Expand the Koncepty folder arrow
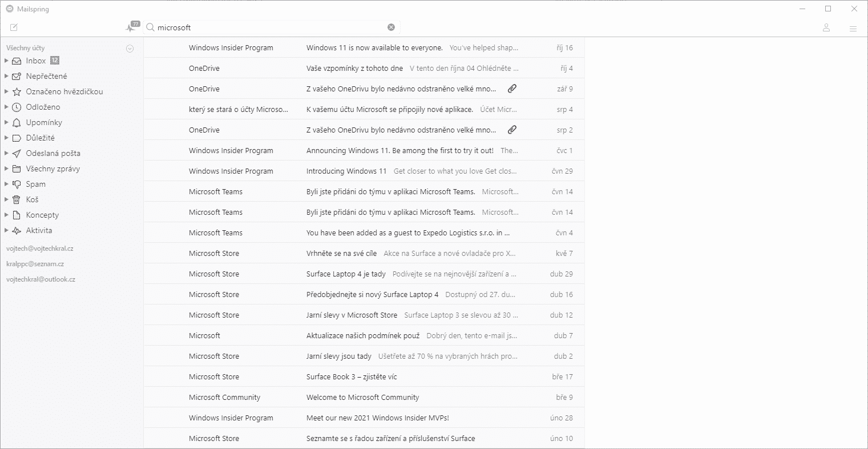Screen dimensions: 868x449 pyautogui.click(x=6, y=215)
